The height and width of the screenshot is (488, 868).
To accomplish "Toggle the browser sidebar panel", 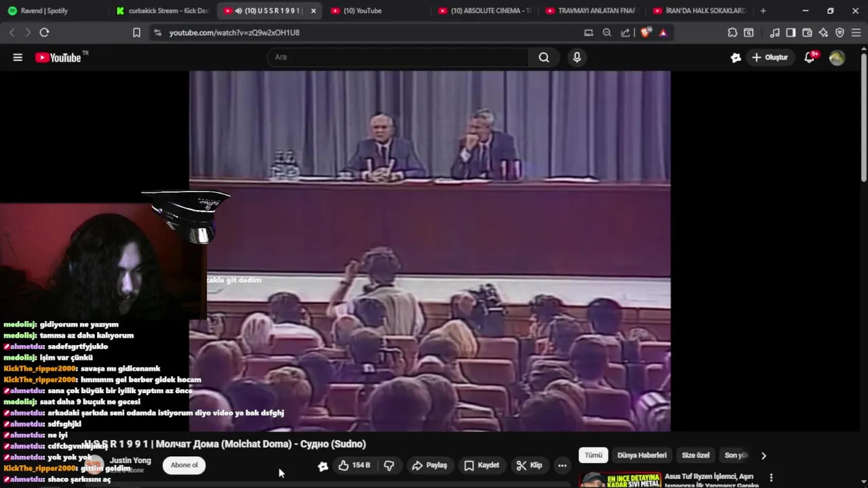I will 791,33.
